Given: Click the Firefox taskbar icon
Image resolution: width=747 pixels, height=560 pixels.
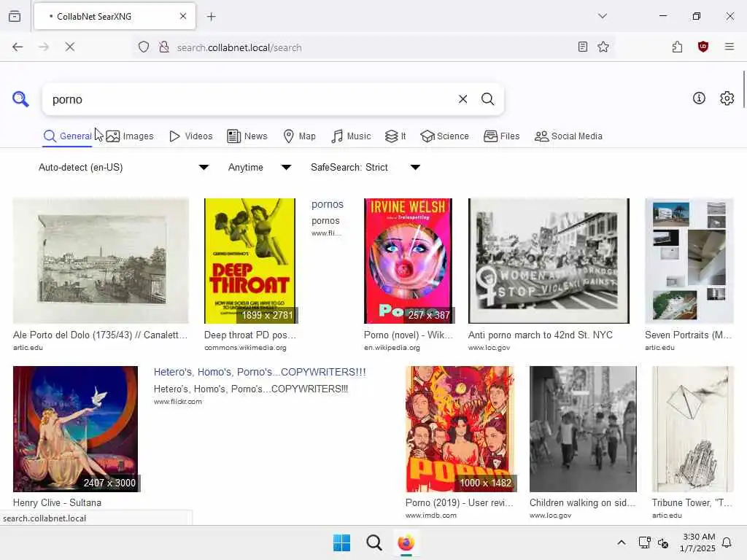Looking at the screenshot, I should (x=406, y=542).
